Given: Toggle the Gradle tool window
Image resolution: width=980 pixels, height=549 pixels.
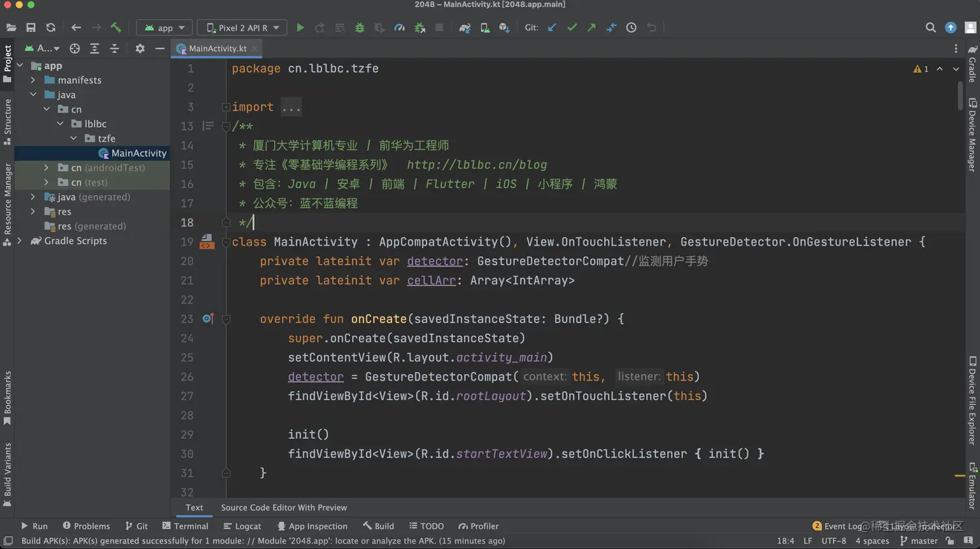Looking at the screenshot, I should [x=972, y=64].
